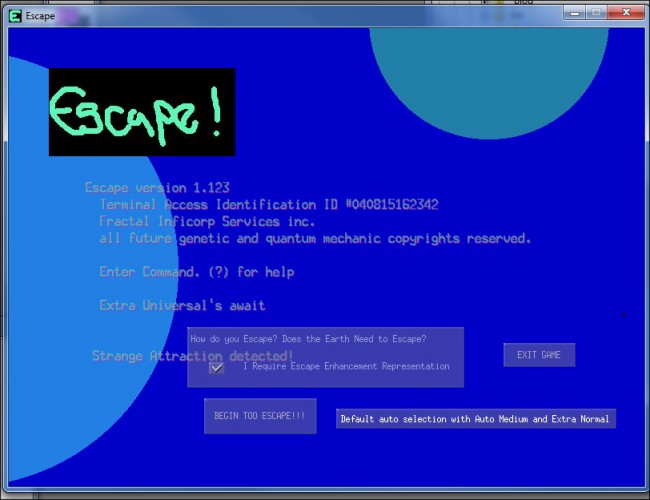650x500 pixels.
Task: Click the Escape app icon in title bar
Action: click(15, 16)
